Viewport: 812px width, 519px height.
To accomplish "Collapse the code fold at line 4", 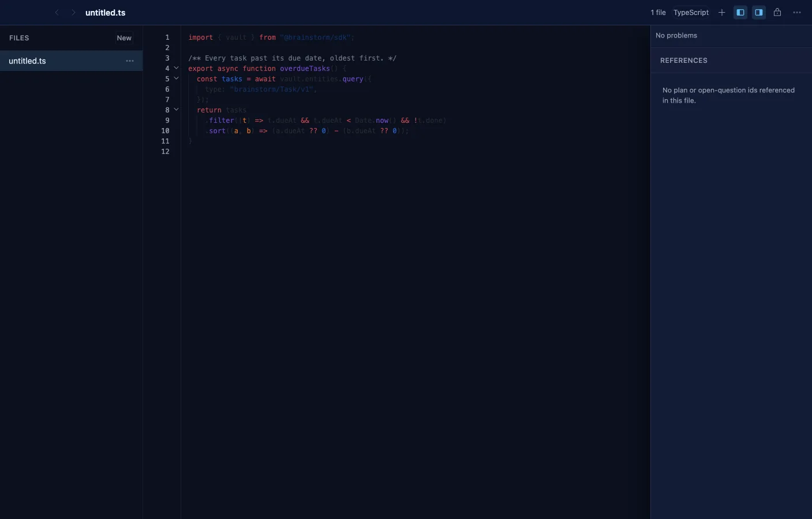I will click(176, 68).
